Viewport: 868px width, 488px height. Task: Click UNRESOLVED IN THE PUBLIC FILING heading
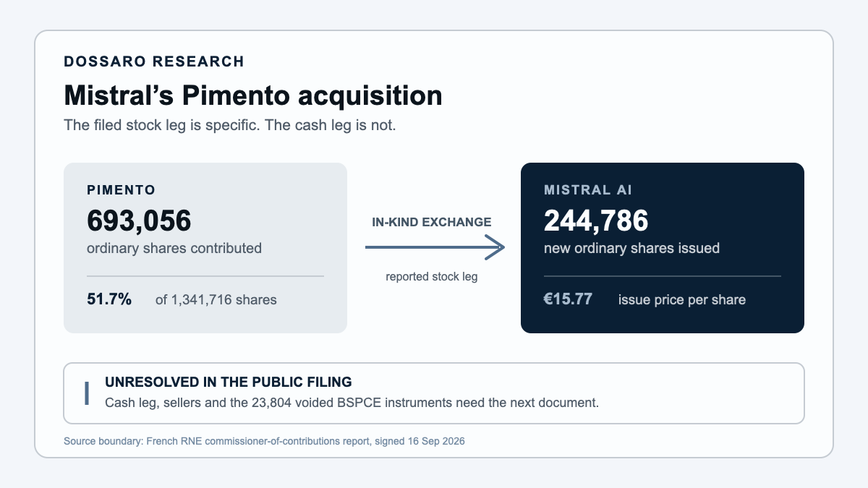point(229,382)
